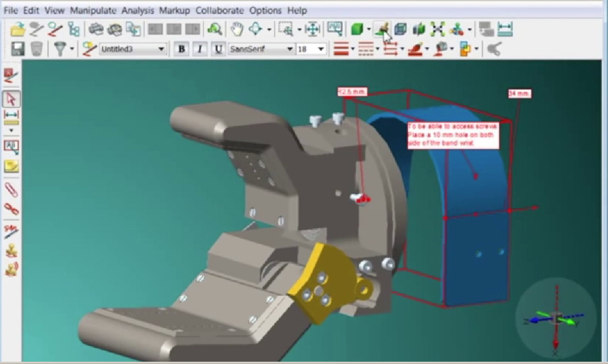Open the arrow line ends dropdown
Viewport: 608px width, 364px height.
pos(402,49)
